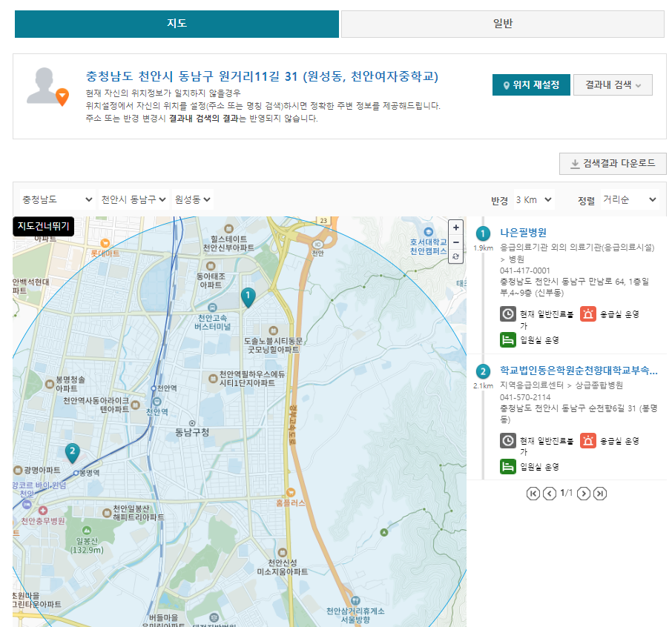Click clock icon for 순천향대학교 hospital
This screenshot has height=627, width=672.
[508, 440]
